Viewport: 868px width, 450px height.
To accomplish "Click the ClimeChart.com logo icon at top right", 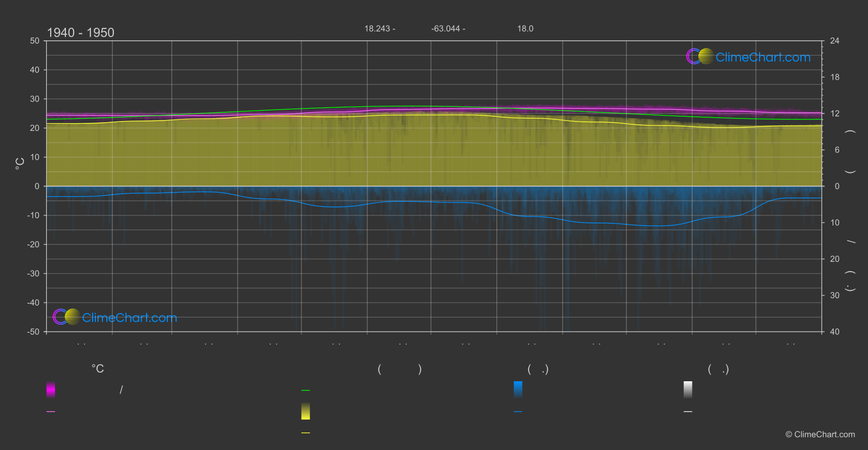I will pyautogui.click(x=700, y=57).
